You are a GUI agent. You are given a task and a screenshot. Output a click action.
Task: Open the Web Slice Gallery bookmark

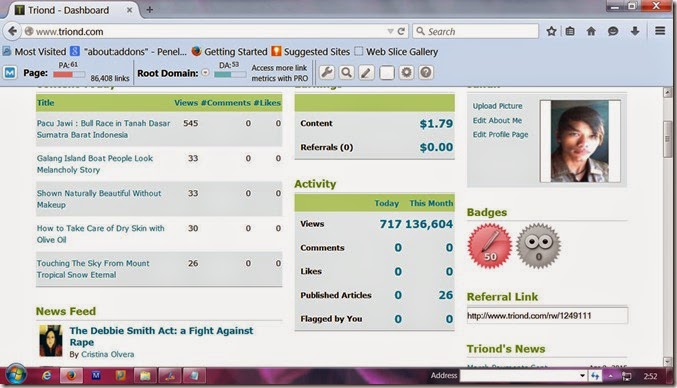point(396,52)
